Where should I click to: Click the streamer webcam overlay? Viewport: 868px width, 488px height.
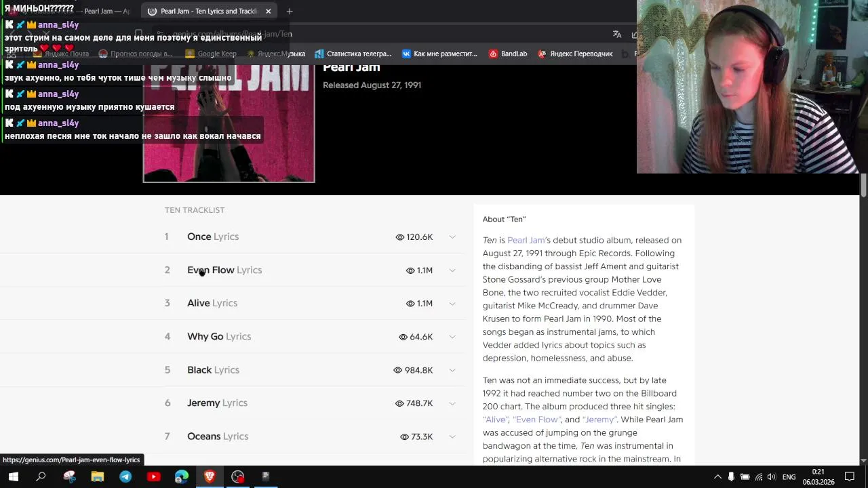coord(752,87)
